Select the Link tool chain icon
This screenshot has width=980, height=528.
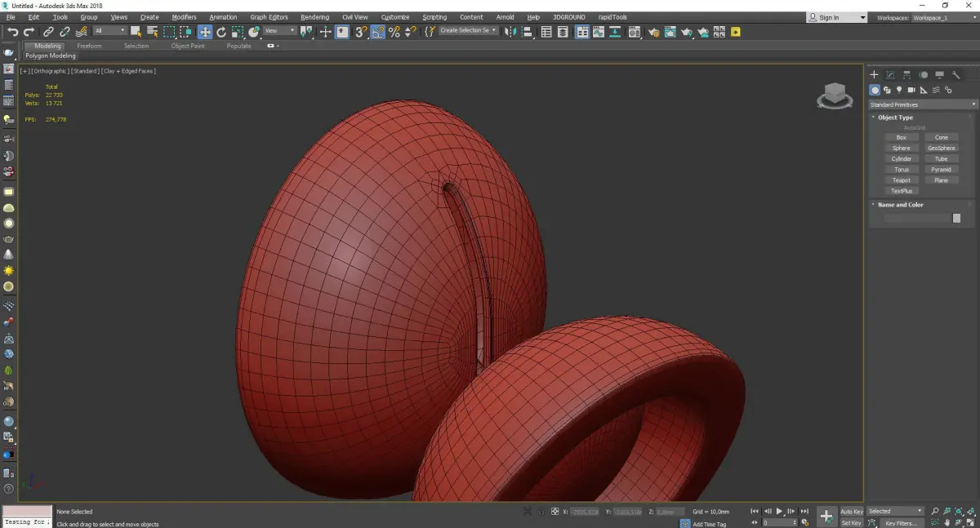(x=48, y=32)
